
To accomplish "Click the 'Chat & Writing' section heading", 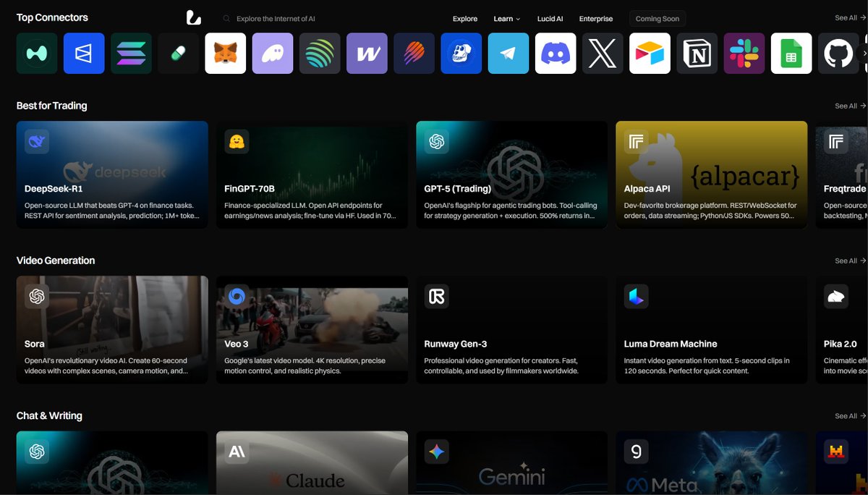I will point(49,416).
